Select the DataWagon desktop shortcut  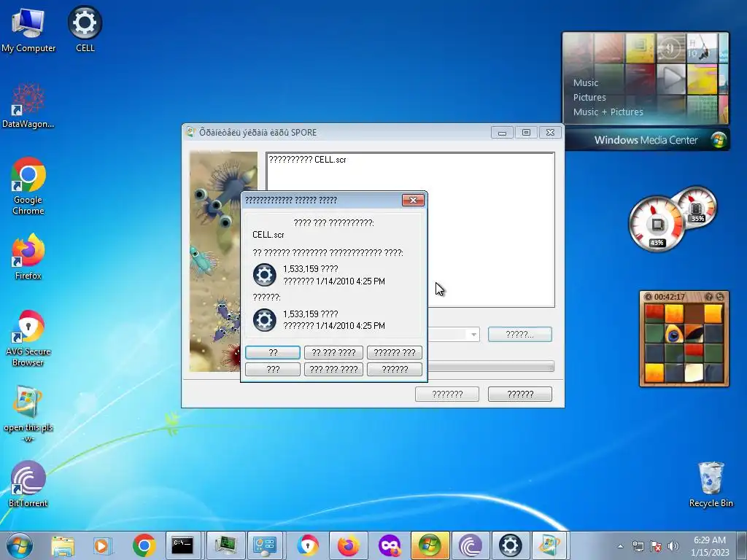coord(28,106)
